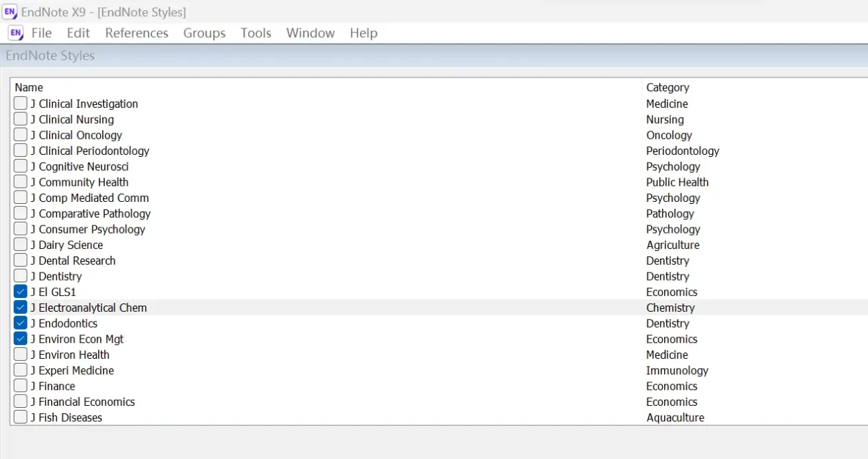Select the 'J Comparative Pathology' style name

(x=91, y=214)
